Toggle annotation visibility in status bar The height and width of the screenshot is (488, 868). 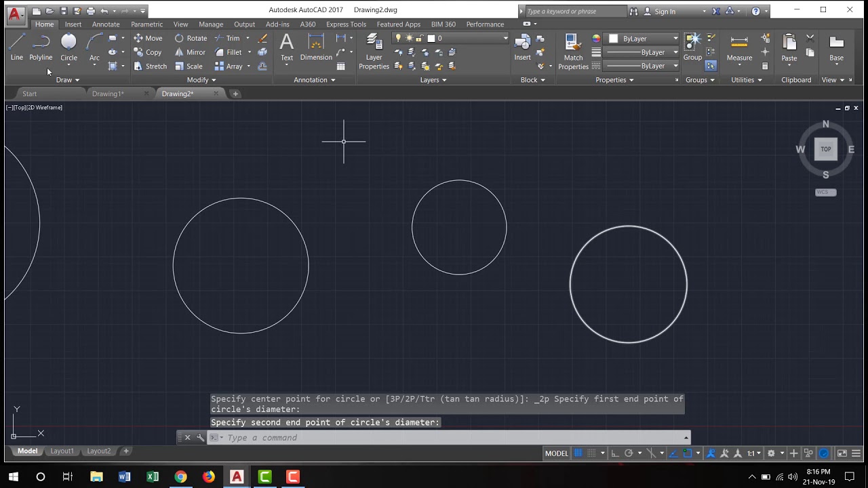711,453
